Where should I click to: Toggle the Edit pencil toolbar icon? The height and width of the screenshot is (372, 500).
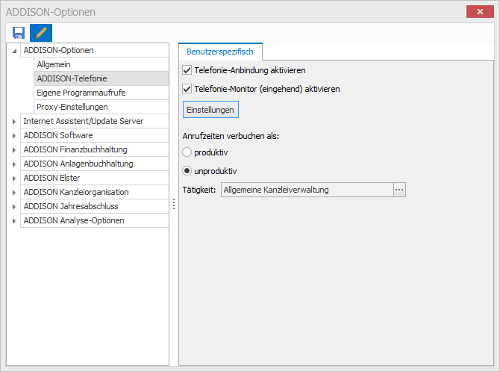41,33
